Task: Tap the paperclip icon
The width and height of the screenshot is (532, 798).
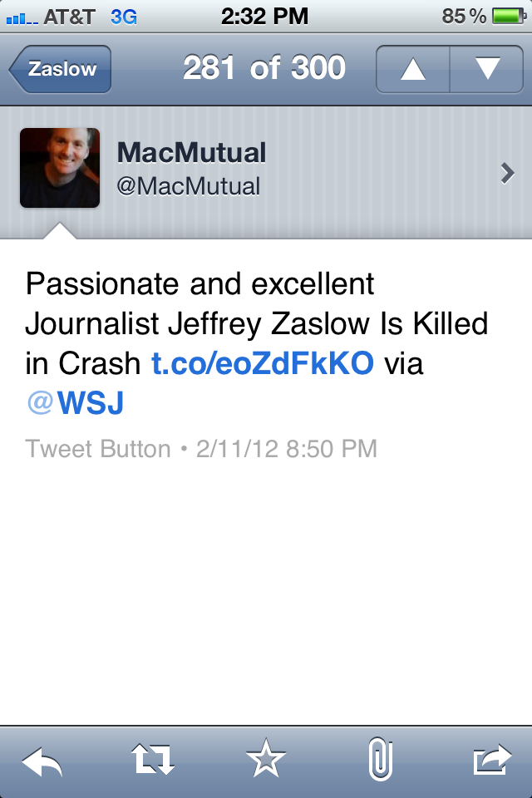Action: coord(379,761)
